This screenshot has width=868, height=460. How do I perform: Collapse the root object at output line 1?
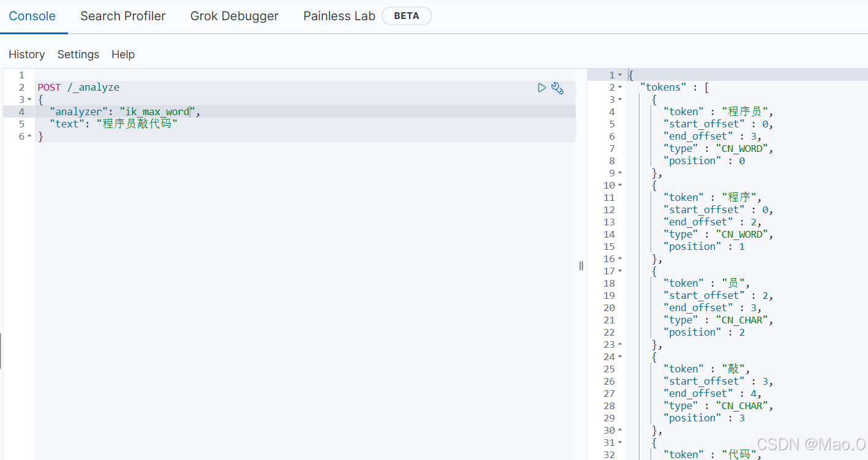pyautogui.click(x=620, y=75)
